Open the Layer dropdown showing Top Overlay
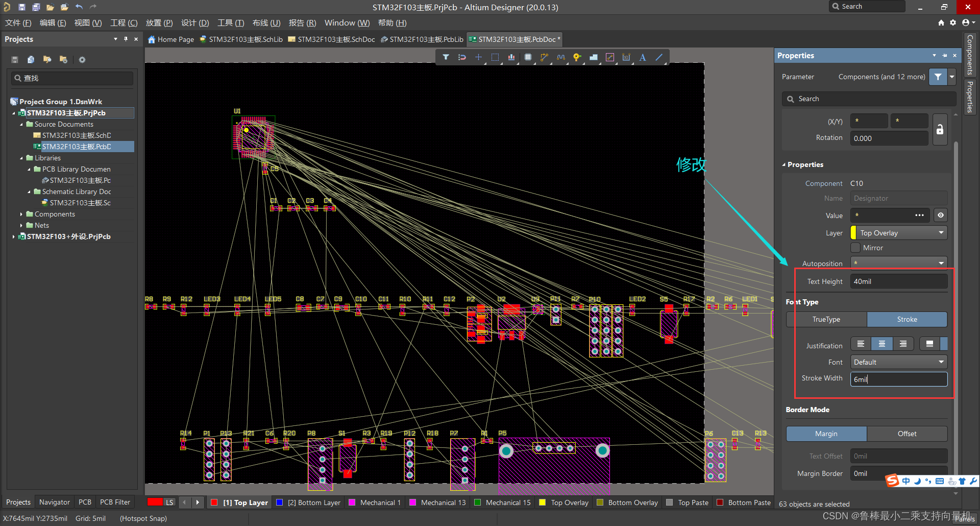The height and width of the screenshot is (526, 980). (x=899, y=233)
